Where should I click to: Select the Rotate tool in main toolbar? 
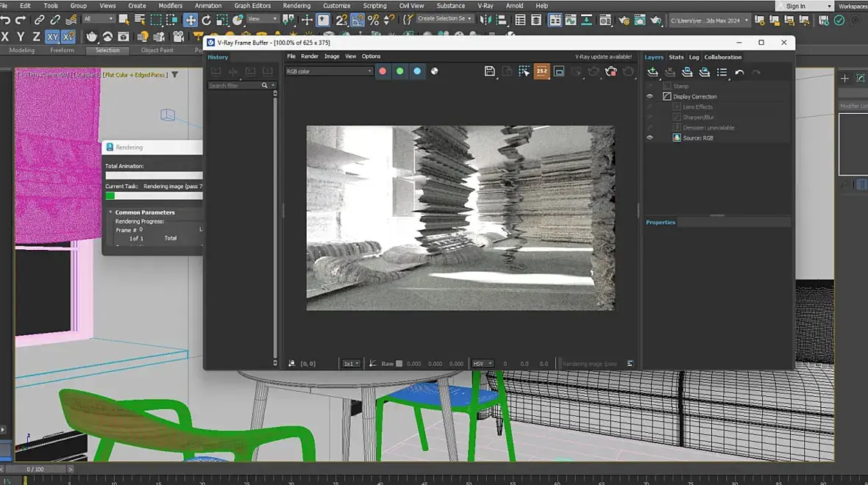[x=207, y=20]
